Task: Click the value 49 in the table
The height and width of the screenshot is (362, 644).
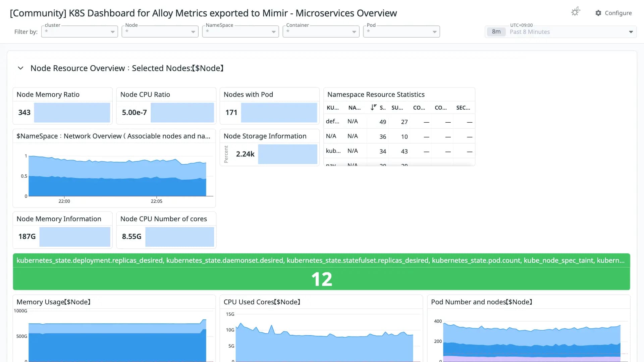Action: [383, 122]
